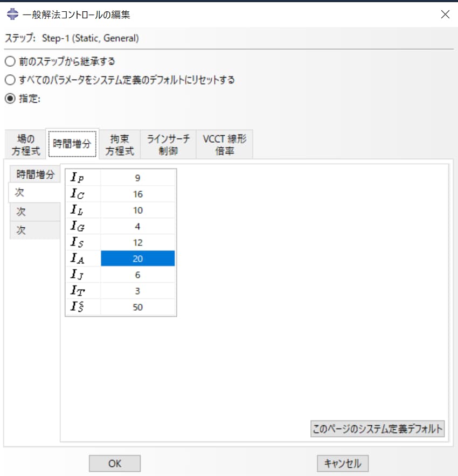Click the I_P value field showing 9
Screen dimensions: 458x476
[x=137, y=177]
